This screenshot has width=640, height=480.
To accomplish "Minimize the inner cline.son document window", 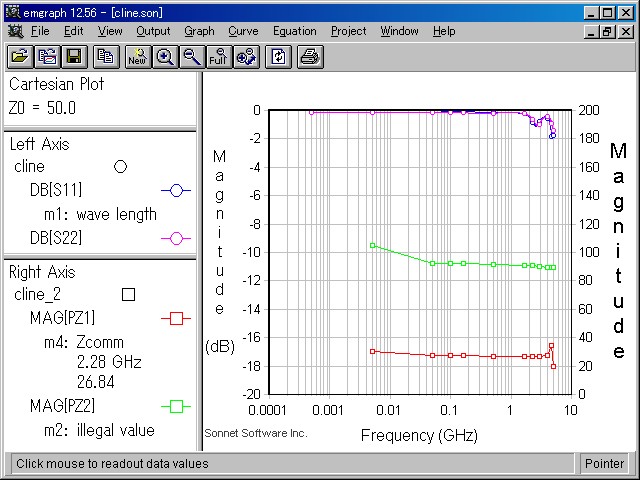I will 590,31.
